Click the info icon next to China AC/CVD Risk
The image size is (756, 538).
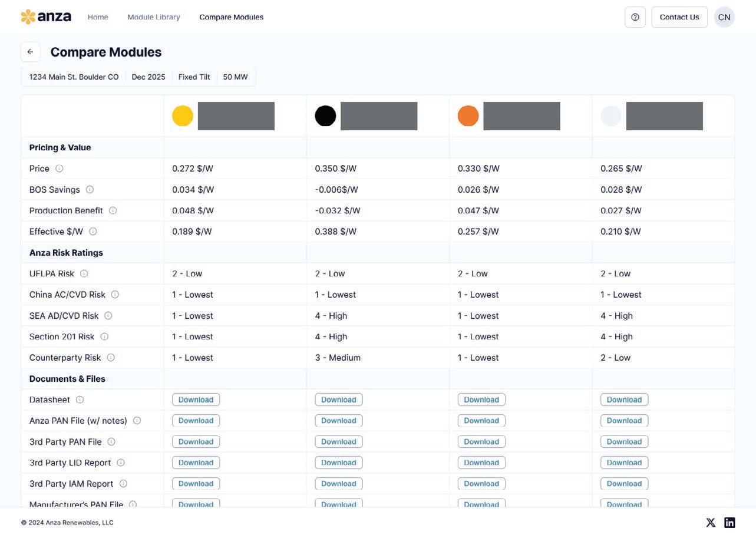pos(115,295)
